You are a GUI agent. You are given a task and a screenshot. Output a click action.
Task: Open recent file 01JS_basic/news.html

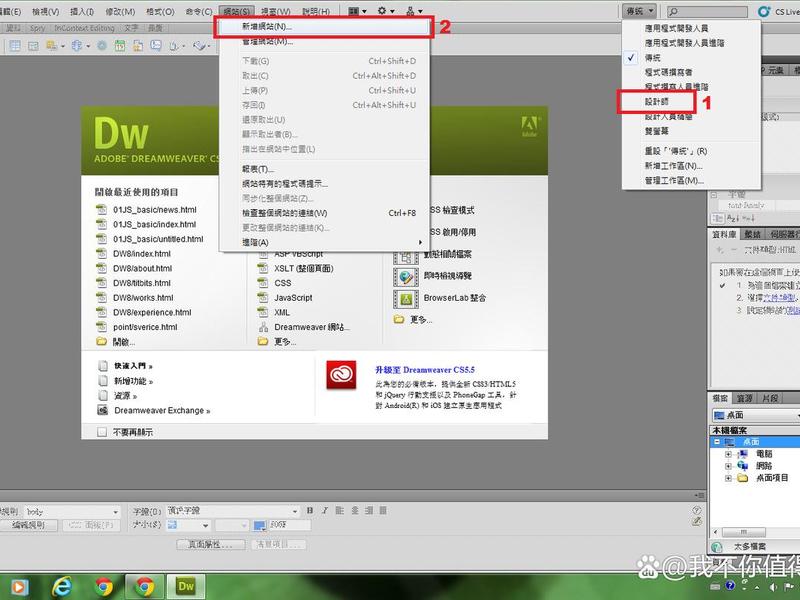pyautogui.click(x=155, y=210)
